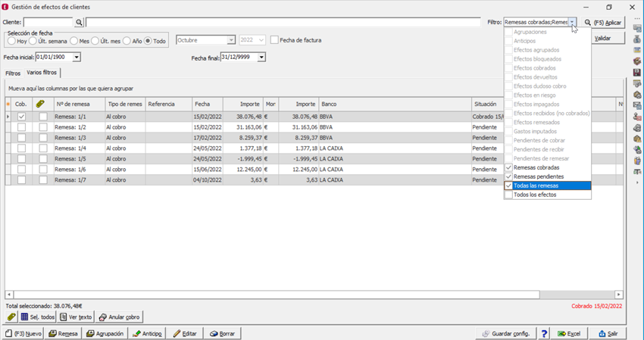Click the Salir exit button
This screenshot has width=644, height=340.
(x=608, y=333)
